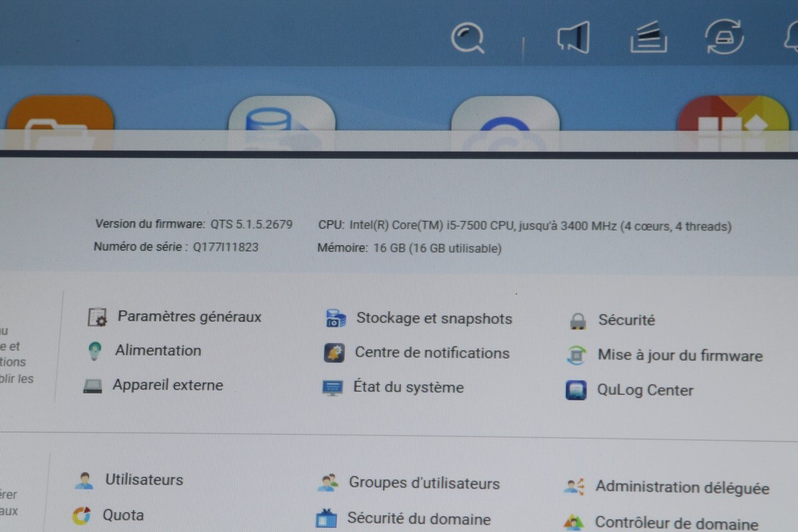Click the Sécurité padlock icon

point(578,321)
